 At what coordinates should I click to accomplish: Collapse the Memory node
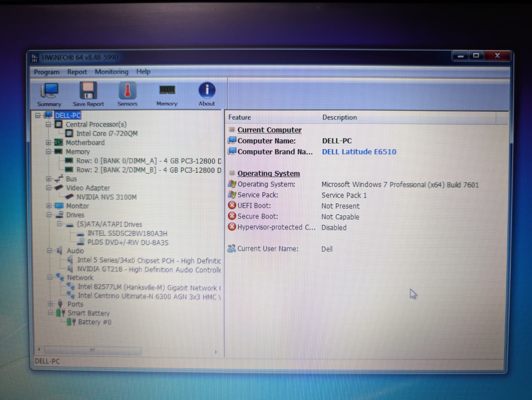[49, 151]
